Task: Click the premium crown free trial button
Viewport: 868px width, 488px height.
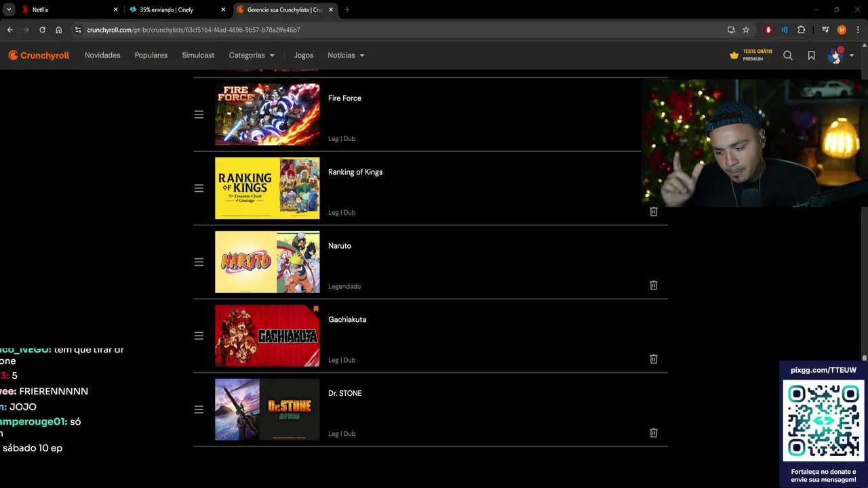Action: [751, 56]
